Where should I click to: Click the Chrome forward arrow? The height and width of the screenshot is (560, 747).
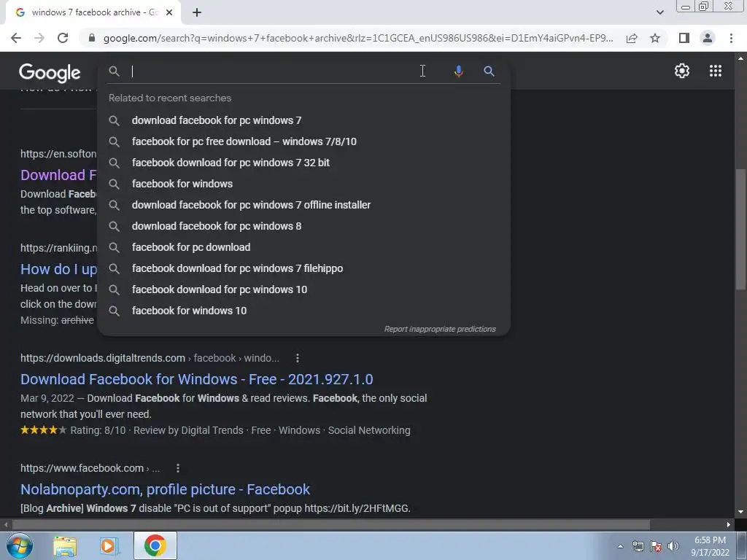tap(39, 38)
